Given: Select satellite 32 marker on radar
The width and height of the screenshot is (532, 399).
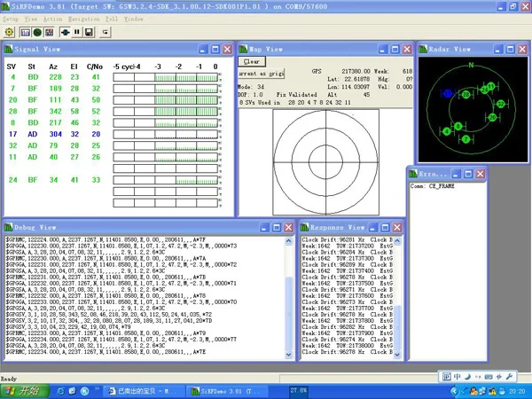Looking at the screenshot, I should point(501,104).
